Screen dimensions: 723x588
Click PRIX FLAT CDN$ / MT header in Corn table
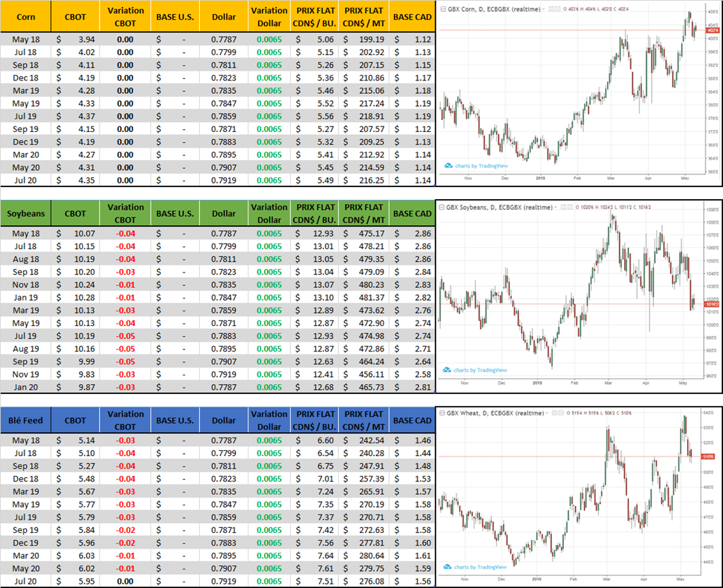point(364,17)
